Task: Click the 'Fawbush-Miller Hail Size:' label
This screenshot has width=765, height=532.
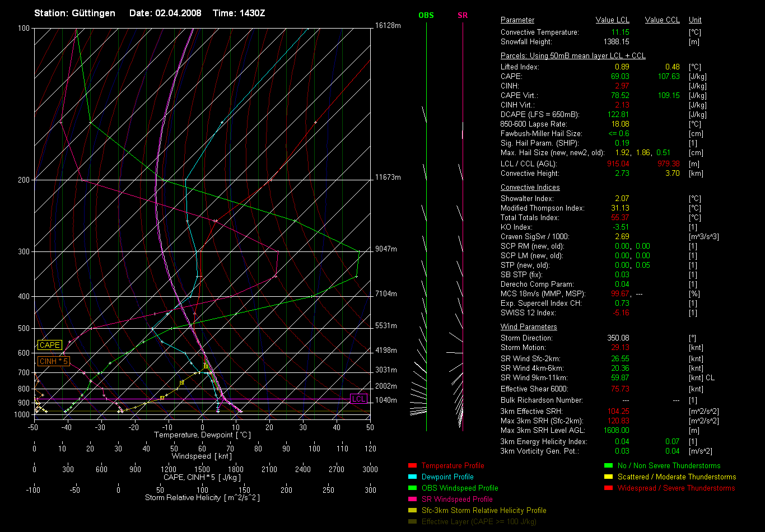Action: (542, 134)
